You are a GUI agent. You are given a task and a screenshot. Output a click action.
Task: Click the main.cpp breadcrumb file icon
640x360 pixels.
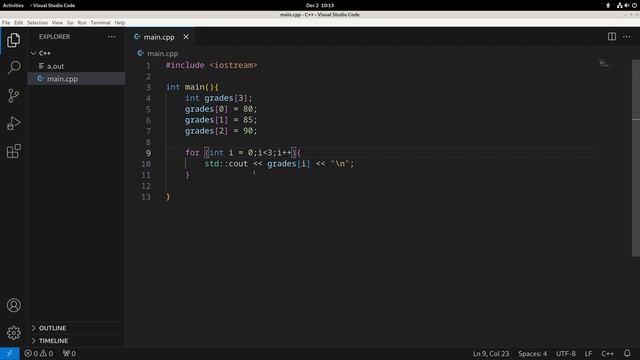tap(140, 53)
